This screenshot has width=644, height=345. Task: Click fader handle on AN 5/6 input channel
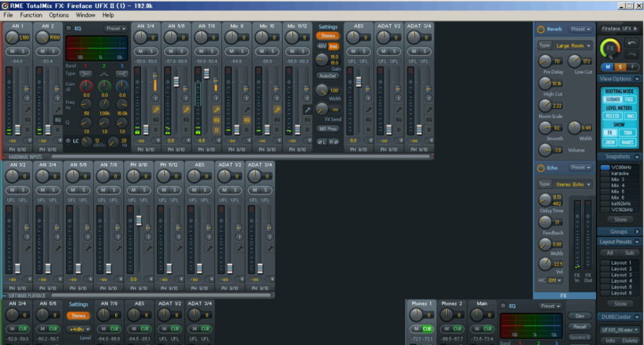click(x=176, y=82)
